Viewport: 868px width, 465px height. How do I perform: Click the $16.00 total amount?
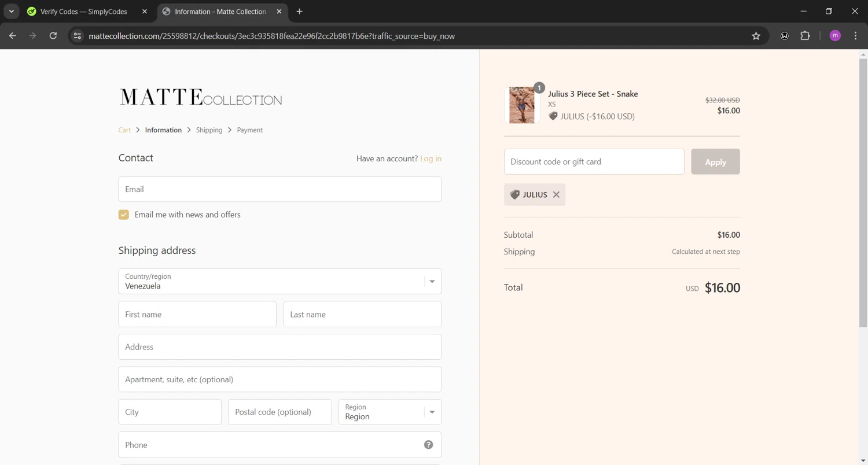(722, 288)
